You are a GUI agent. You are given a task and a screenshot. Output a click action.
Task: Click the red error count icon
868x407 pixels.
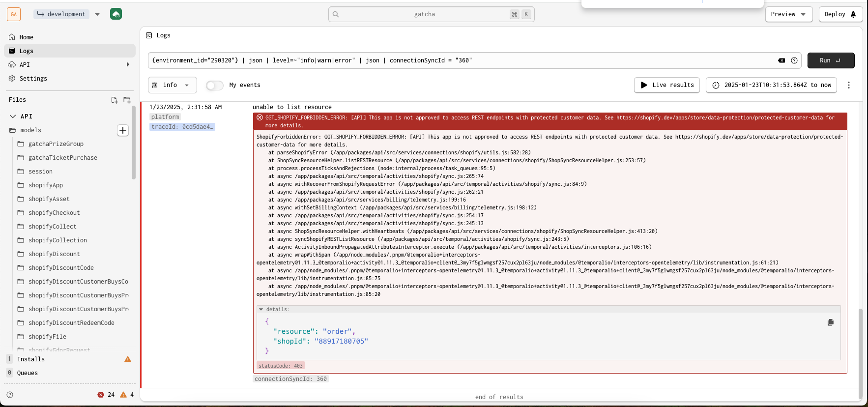coord(101,395)
